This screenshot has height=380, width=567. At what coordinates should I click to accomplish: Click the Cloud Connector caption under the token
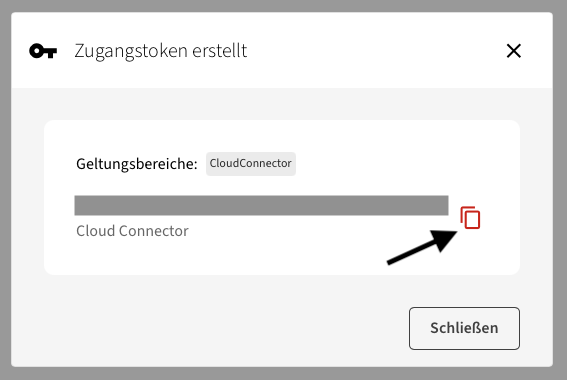(x=132, y=231)
